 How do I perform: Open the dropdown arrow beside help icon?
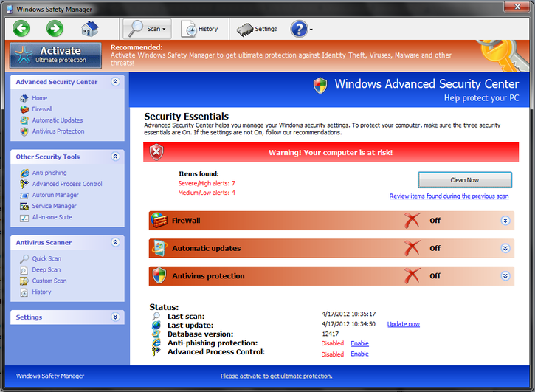pyautogui.click(x=311, y=30)
